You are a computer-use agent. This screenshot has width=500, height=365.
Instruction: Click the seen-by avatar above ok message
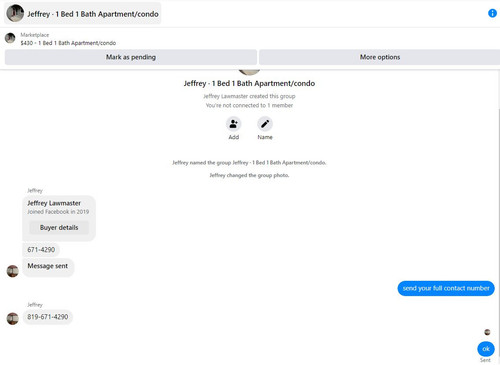point(487,332)
